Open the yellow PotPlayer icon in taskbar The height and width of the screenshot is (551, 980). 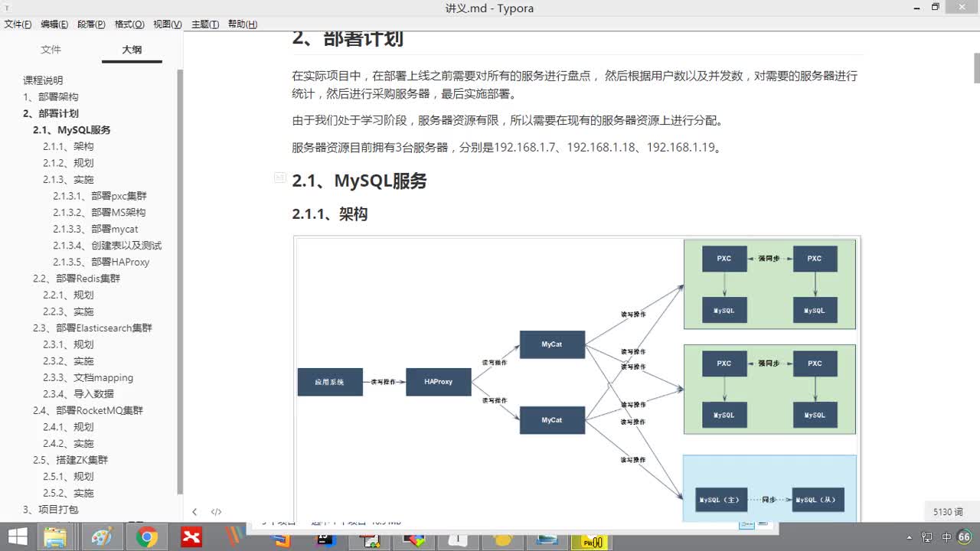[x=593, y=541]
